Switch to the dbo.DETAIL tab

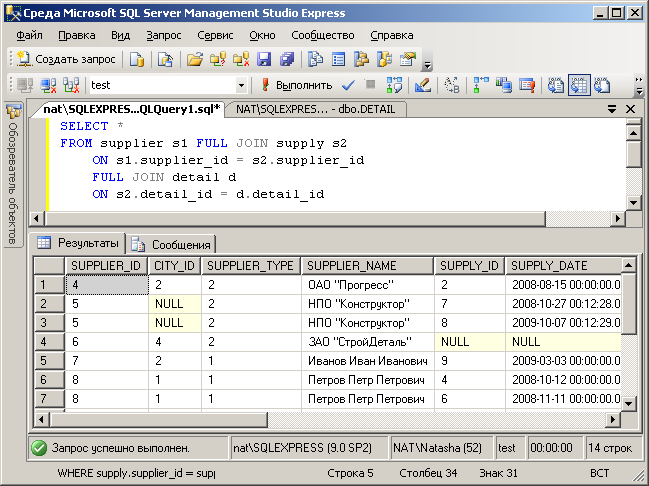[x=315, y=110]
